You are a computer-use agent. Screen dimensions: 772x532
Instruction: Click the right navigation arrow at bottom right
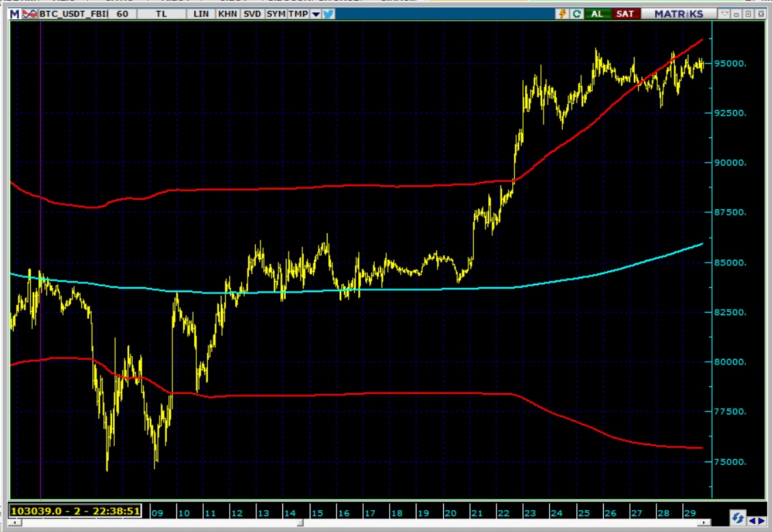point(762,521)
